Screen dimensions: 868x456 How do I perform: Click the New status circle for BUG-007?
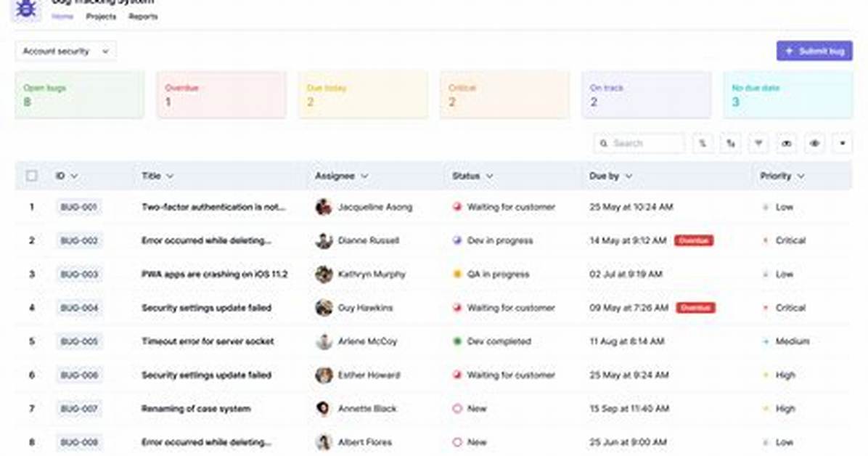tap(457, 409)
